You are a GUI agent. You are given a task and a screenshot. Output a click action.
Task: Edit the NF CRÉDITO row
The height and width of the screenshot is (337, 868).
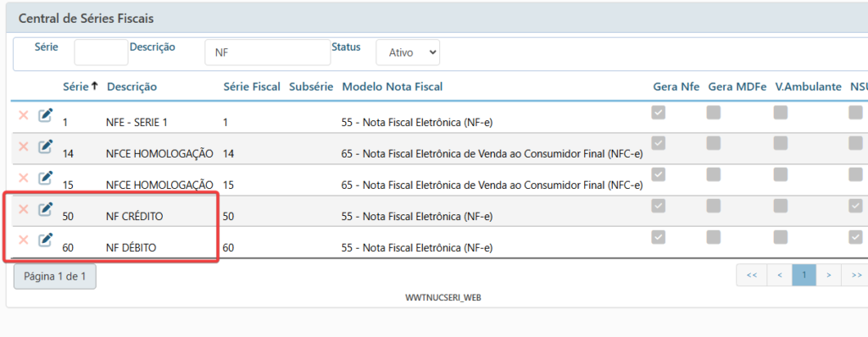(46, 208)
